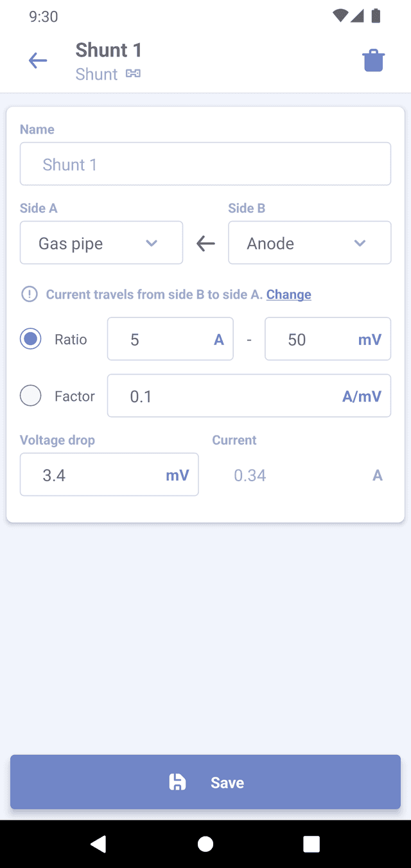Edit the ratio millivolt field showing 50
The width and height of the screenshot is (411, 868).
pos(318,339)
